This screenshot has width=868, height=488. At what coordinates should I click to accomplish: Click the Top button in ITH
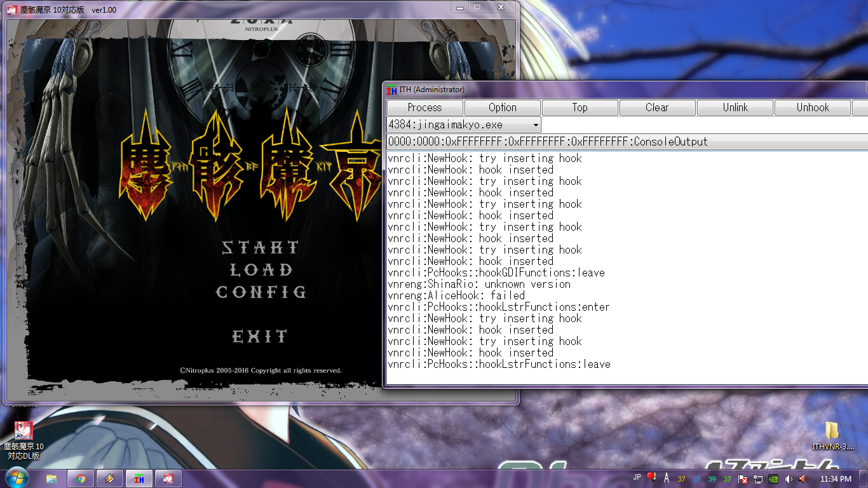tap(580, 107)
